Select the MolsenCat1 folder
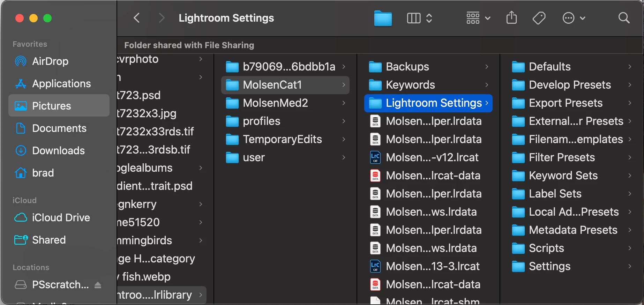This screenshot has width=644, height=305. click(x=285, y=85)
